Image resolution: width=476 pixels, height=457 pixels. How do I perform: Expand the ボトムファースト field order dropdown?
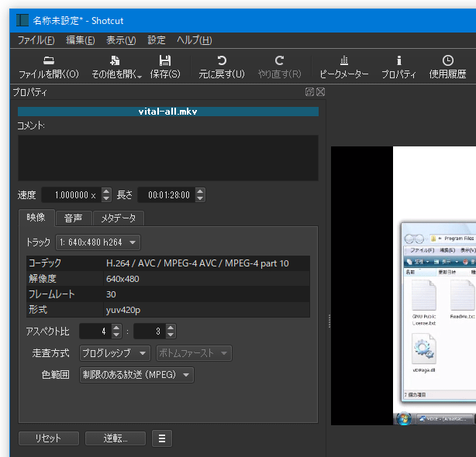[x=194, y=353]
